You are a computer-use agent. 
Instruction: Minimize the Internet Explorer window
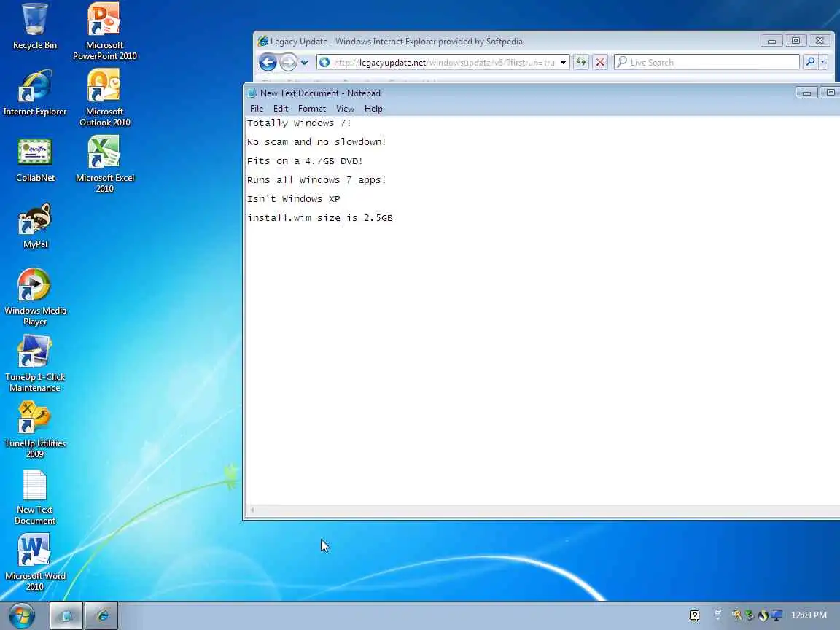click(771, 42)
